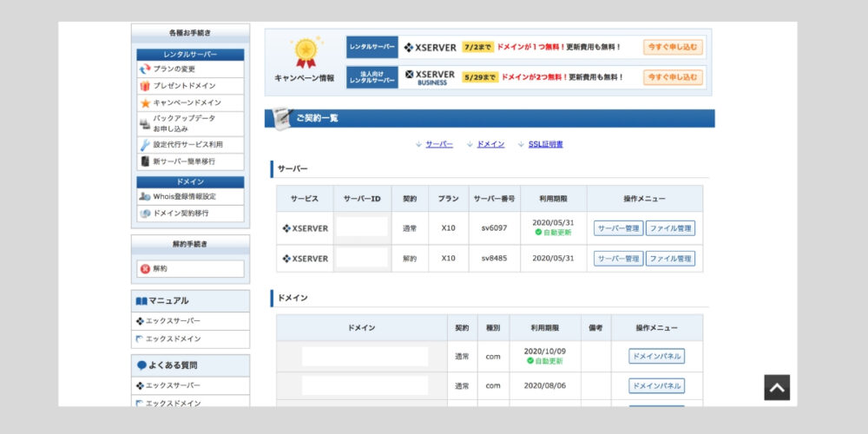The image size is (868, 434).
Task: Jump to SSL証明書 anchor link
Action: pyautogui.click(x=545, y=144)
